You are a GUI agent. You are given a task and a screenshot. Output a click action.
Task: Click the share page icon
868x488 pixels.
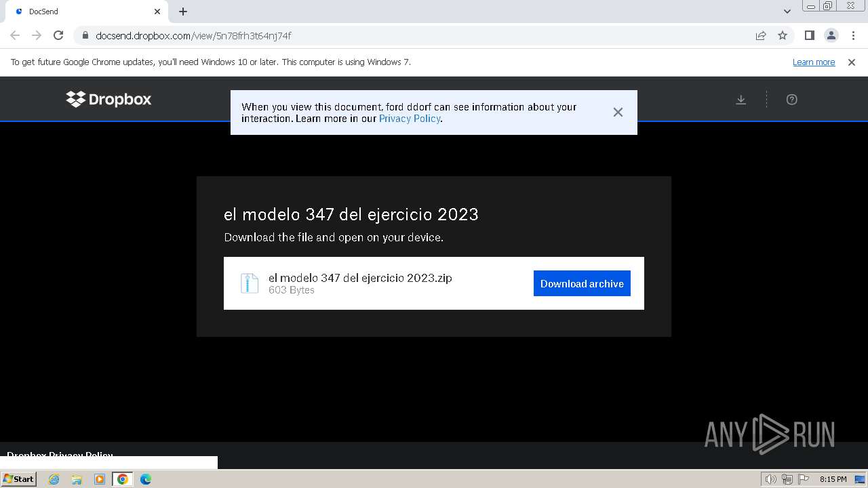[x=761, y=35]
